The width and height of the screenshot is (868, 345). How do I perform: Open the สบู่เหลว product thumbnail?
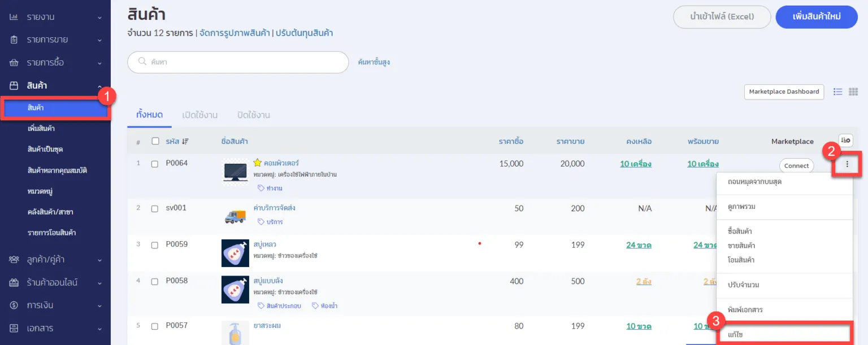pos(235,253)
